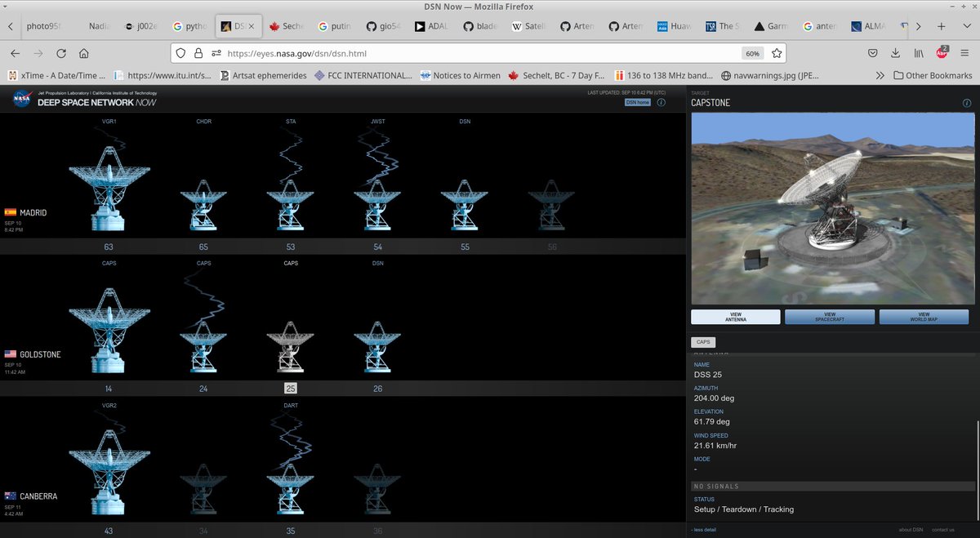
Task: Open Firefox hamburger application menu
Action: click(964, 53)
